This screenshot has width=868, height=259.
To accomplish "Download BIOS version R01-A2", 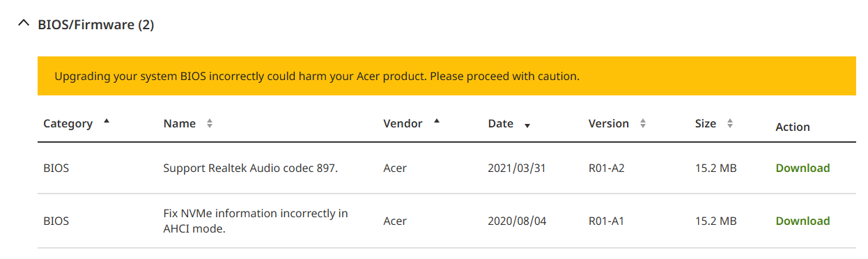I will pyautogui.click(x=803, y=168).
